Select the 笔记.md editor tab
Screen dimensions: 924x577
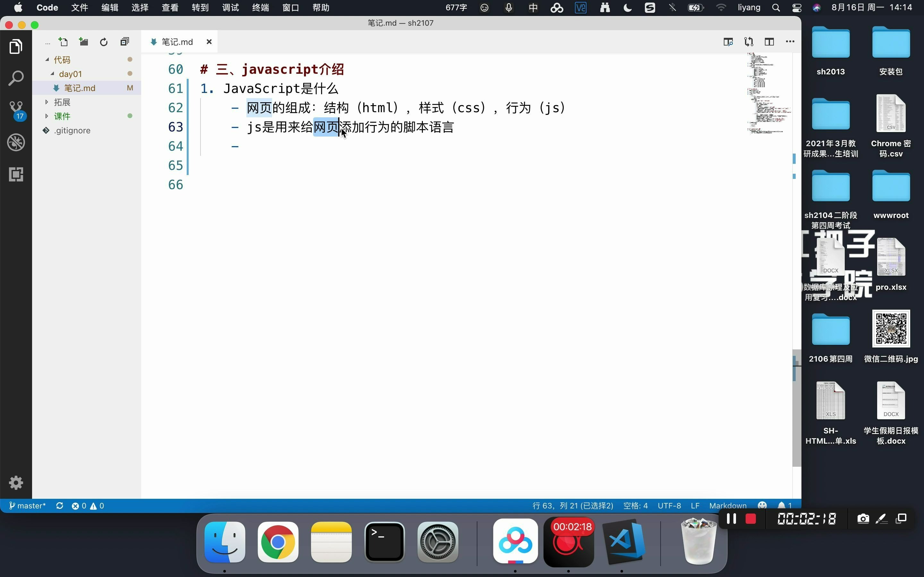click(177, 42)
